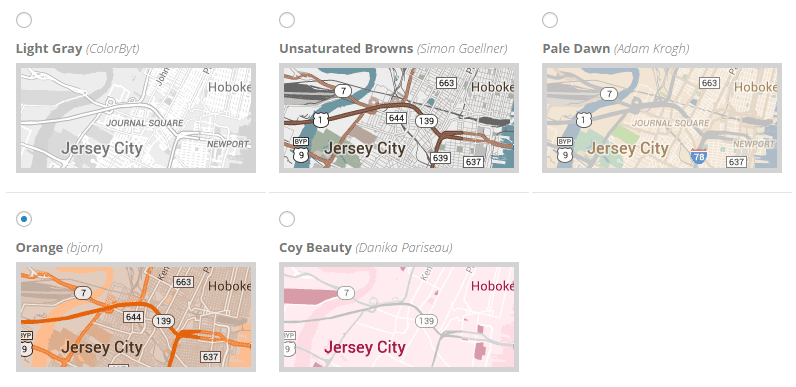
Task: Choose the Unsaturated Browns radio option
Action: [287, 20]
